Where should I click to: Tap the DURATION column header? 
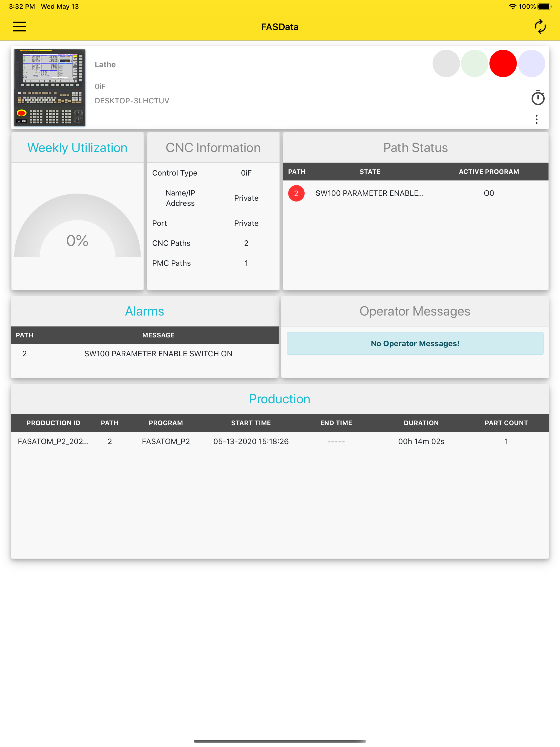click(421, 423)
